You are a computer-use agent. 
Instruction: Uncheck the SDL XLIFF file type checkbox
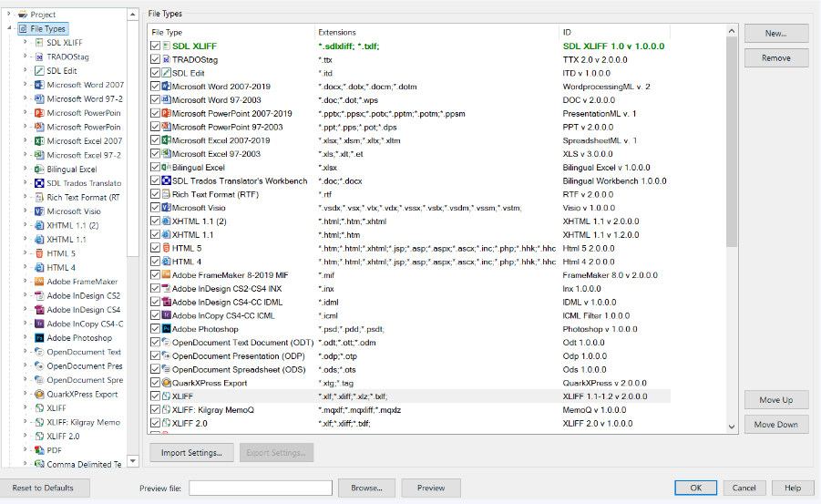coord(156,46)
